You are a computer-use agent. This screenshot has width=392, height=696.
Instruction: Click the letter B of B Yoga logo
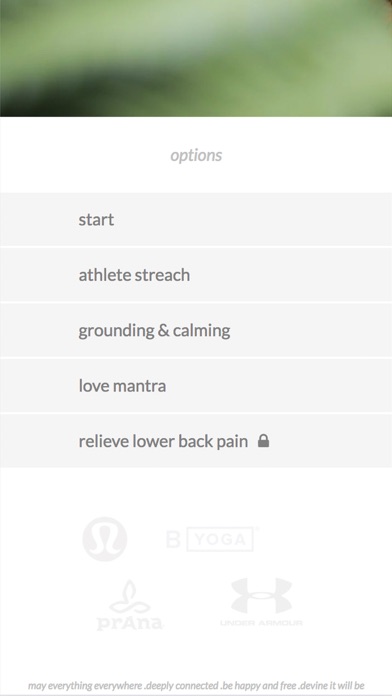[x=173, y=539]
